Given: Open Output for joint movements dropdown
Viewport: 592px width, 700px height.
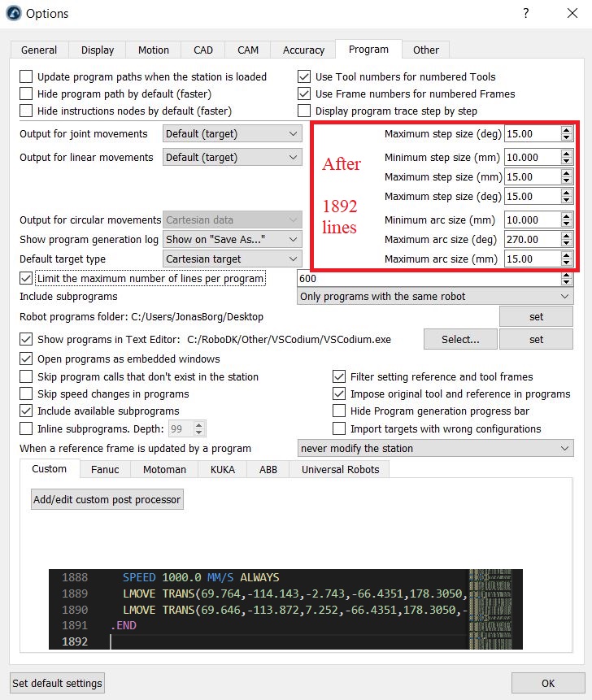Looking at the screenshot, I should 232,133.
